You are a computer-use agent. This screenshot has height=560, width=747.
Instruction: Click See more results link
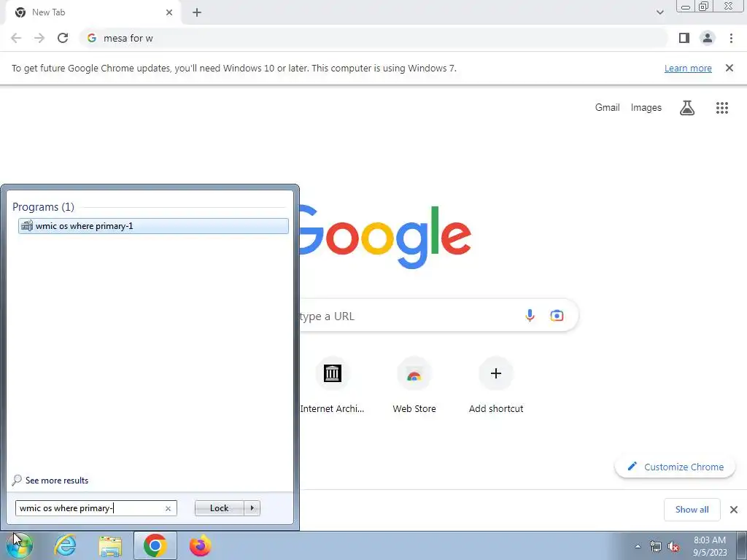point(57,480)
